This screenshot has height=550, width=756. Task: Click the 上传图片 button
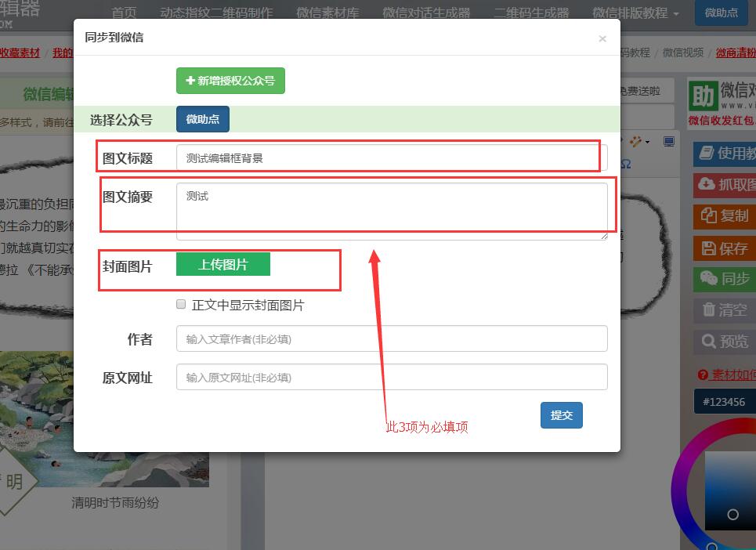222,264
